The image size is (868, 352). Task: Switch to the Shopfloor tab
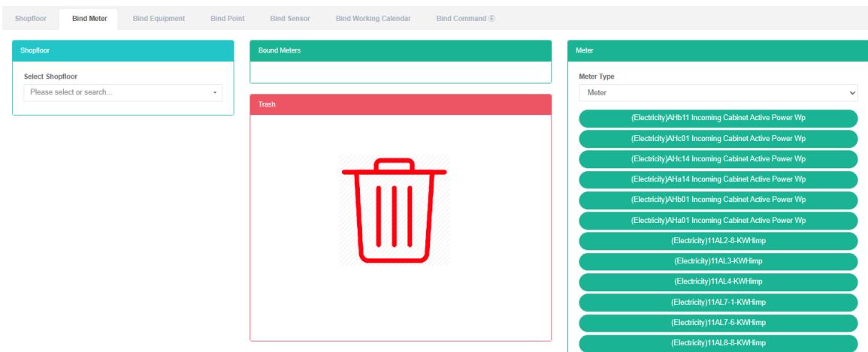[31, 18]
